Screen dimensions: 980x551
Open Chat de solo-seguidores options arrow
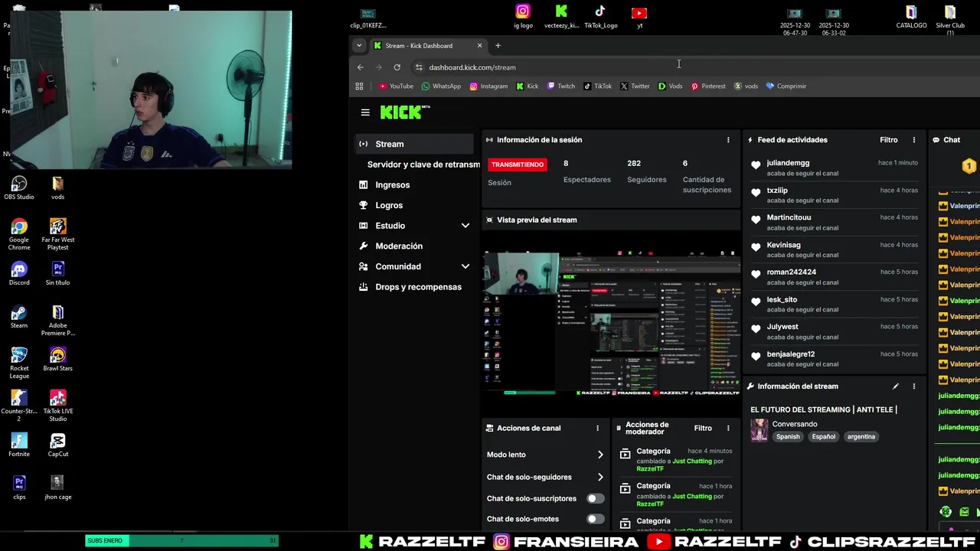[x=600, y=477]
